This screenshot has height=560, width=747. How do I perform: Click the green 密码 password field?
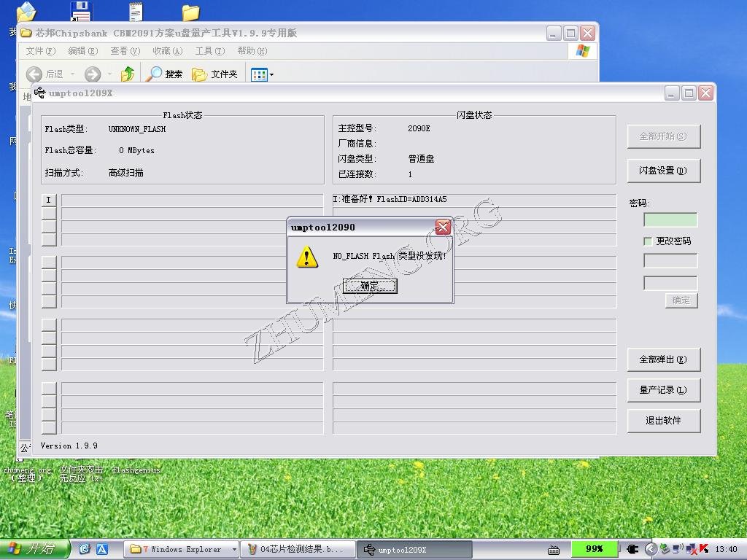click(x=670, y=219)
